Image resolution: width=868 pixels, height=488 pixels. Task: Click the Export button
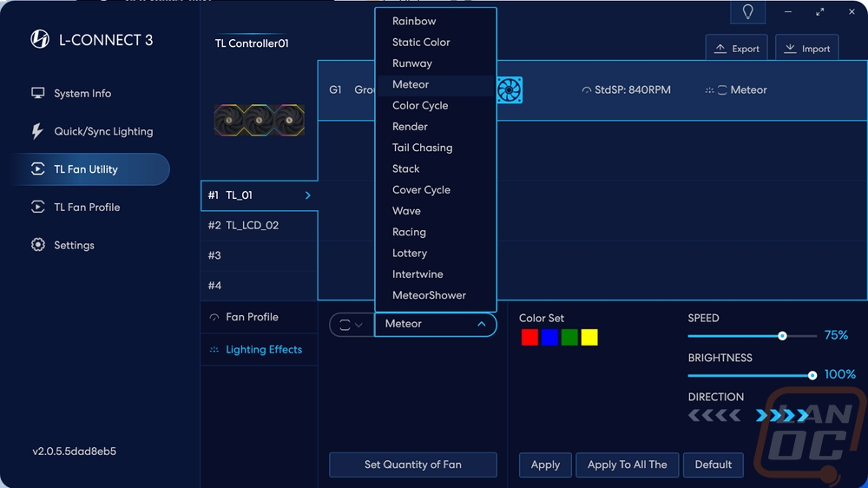(x=737, y=49)
